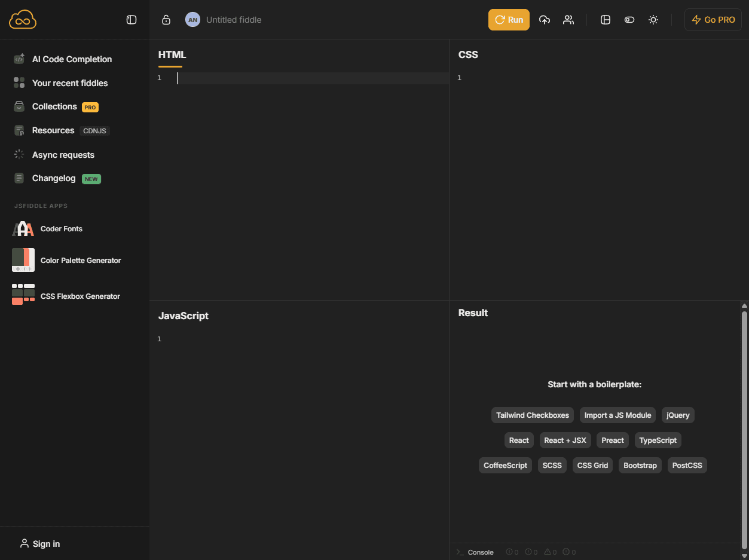This screenshot has height=560, width=749.
Task: Choose the React boilerplate
Action: [519, 440]
